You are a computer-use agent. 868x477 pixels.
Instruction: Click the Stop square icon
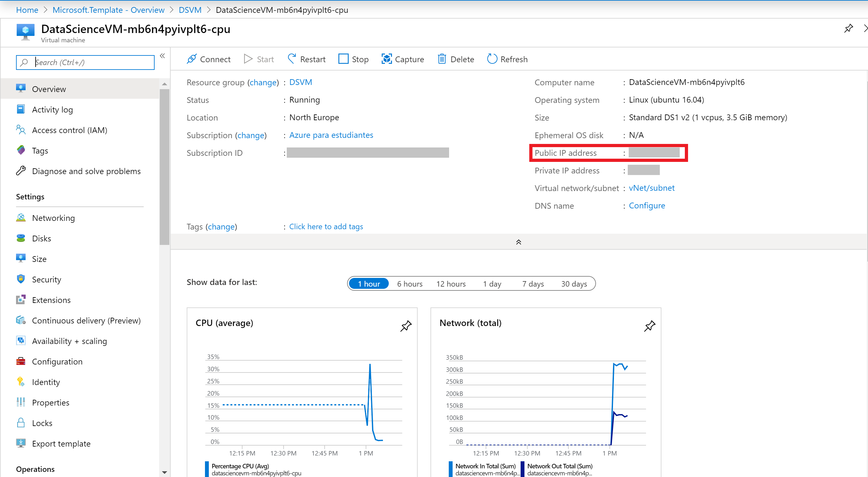point(343,59)
